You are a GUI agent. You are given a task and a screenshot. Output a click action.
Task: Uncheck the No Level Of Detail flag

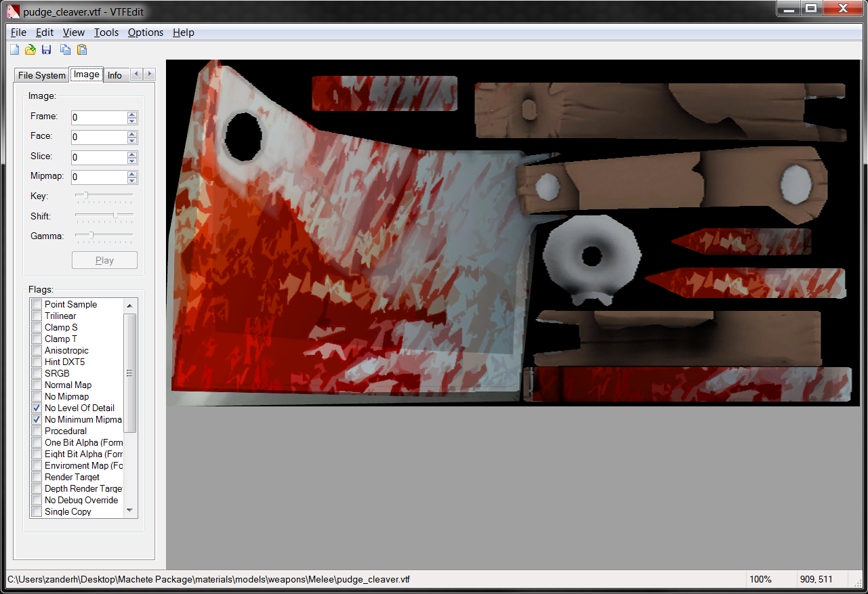point(37,408)
